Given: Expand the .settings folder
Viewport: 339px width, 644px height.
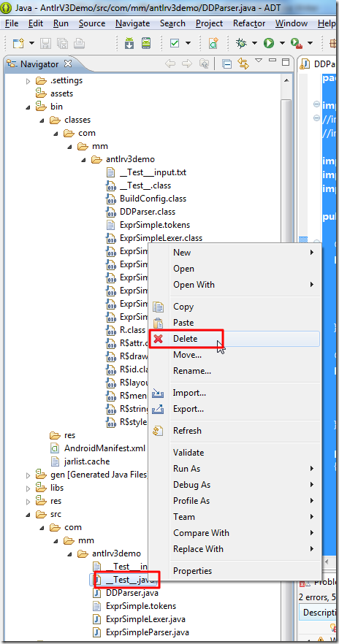Looking at the screenshot, I should point(28,80).
